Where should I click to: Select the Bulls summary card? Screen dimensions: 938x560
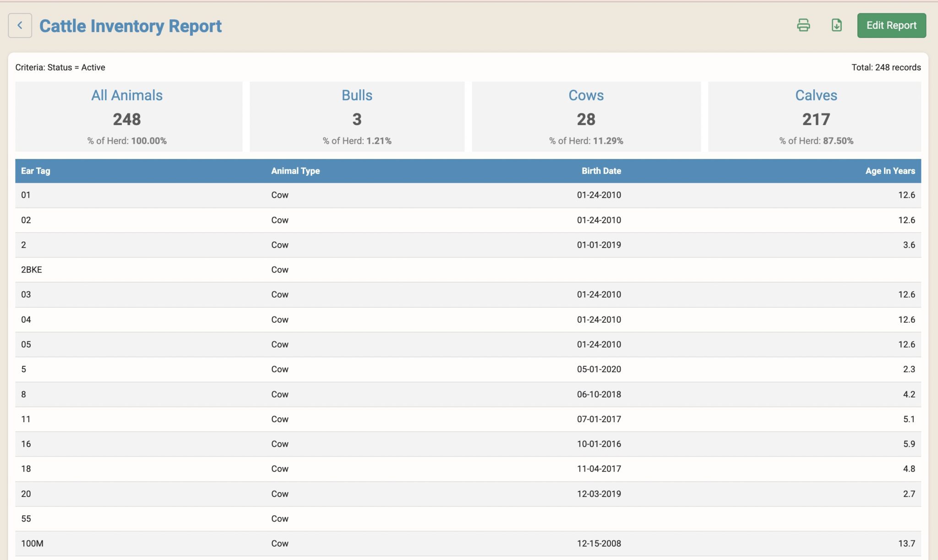click(357, 116)
